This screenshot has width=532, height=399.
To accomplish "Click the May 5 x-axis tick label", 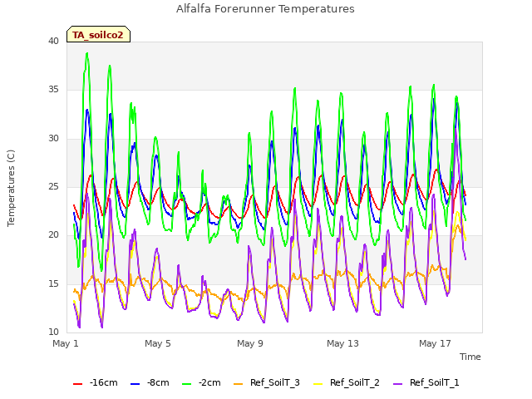I will (158, 343).
